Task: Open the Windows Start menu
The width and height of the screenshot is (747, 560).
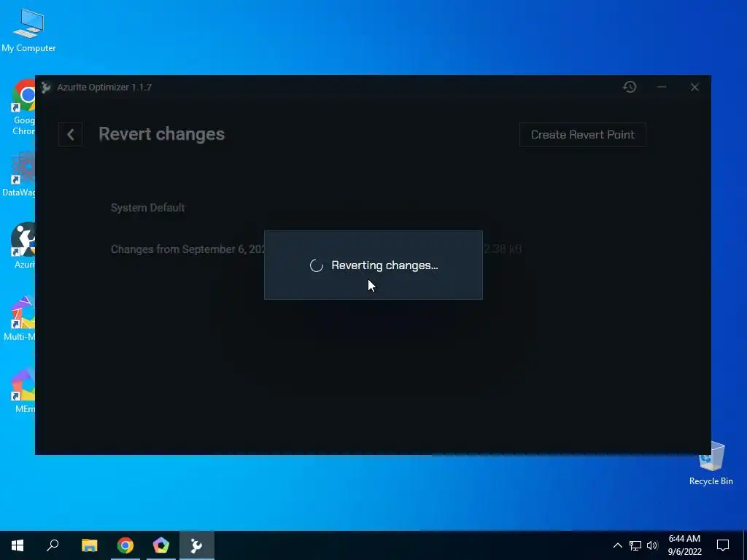Action: [x=18, y=545]
